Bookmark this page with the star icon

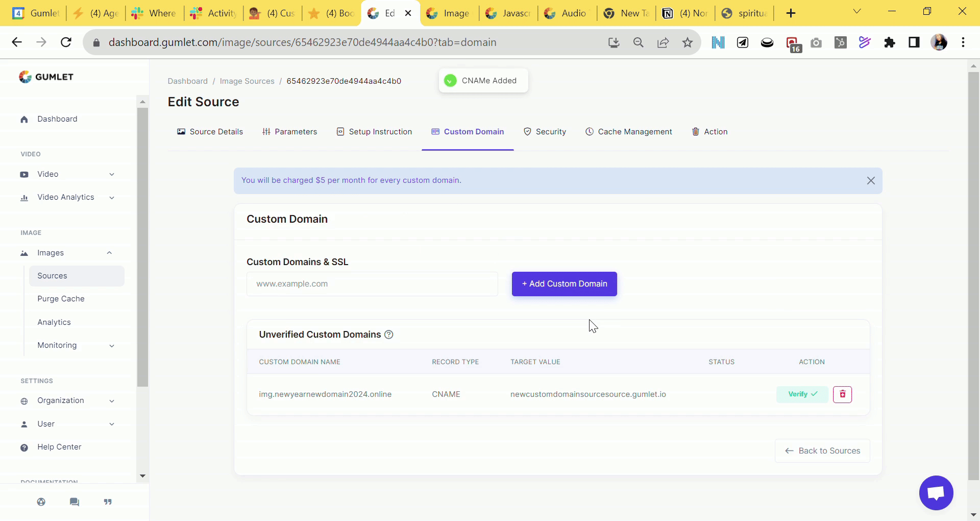pyautogui.click(x=688, y=42)
